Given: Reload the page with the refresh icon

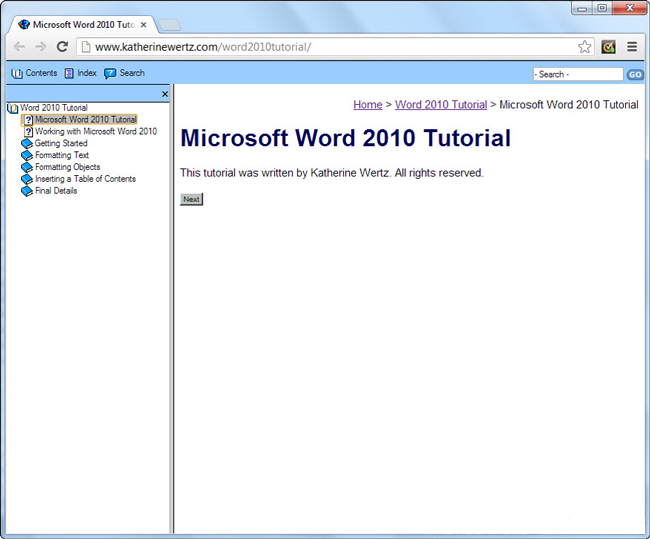Looking at the screenshot, I should [x=62, y=46].
